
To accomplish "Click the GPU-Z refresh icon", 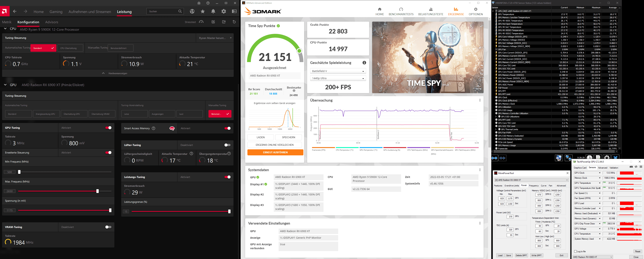I will (x=636, y=167).
